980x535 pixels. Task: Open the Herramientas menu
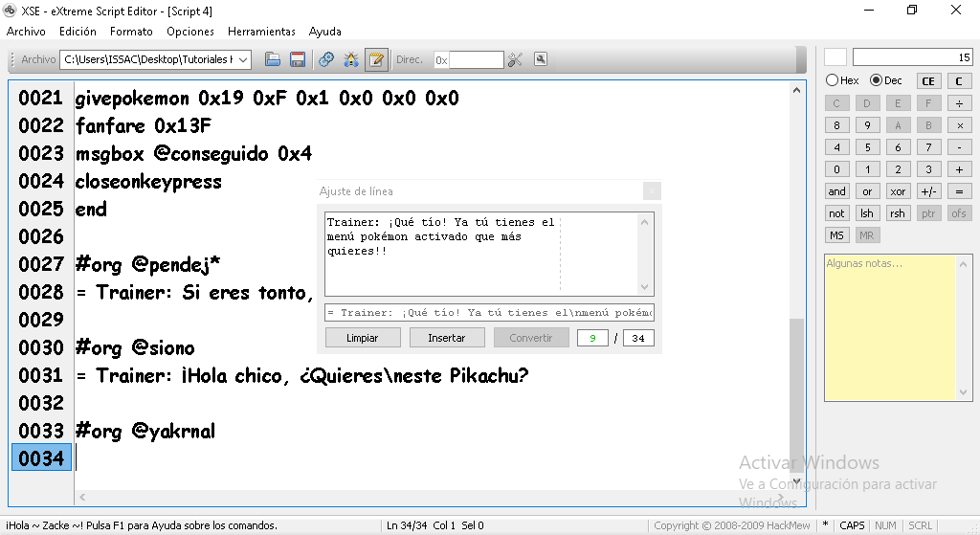click(261, 32)
